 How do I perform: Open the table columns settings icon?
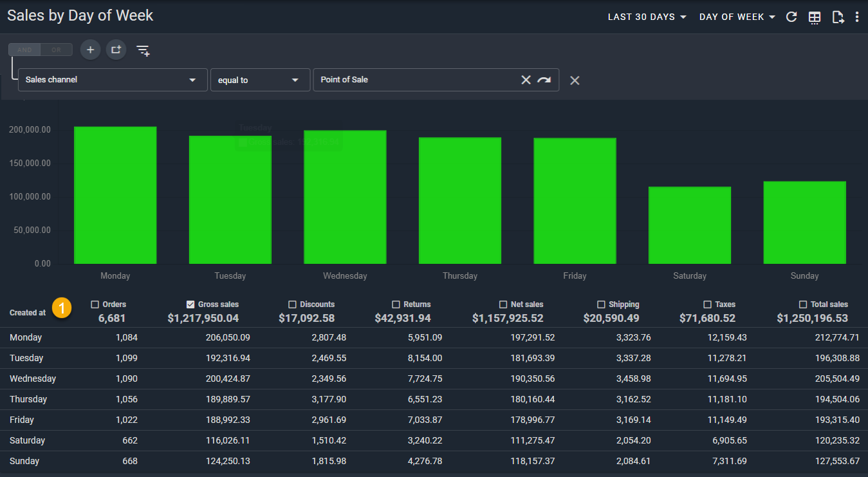click(x=815, y=17)
